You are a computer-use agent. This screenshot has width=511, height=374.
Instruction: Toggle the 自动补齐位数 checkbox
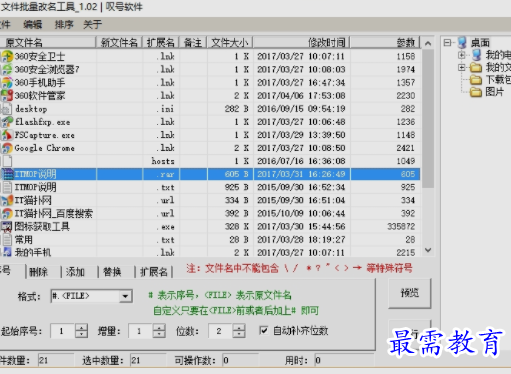click(264, 330)
